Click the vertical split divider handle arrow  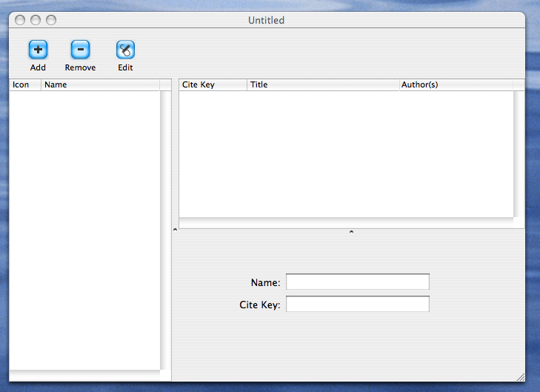click(x=175, y=230)
